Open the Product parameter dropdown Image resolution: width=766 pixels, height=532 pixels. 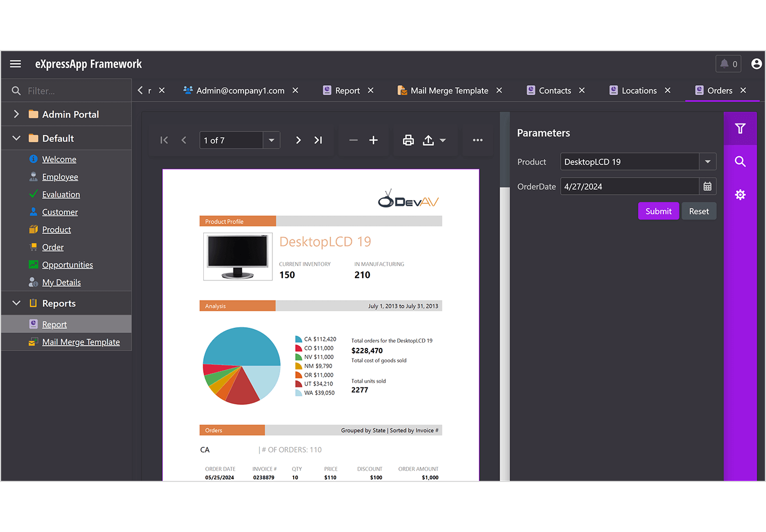pyautogui.click(x=707, y=161)
